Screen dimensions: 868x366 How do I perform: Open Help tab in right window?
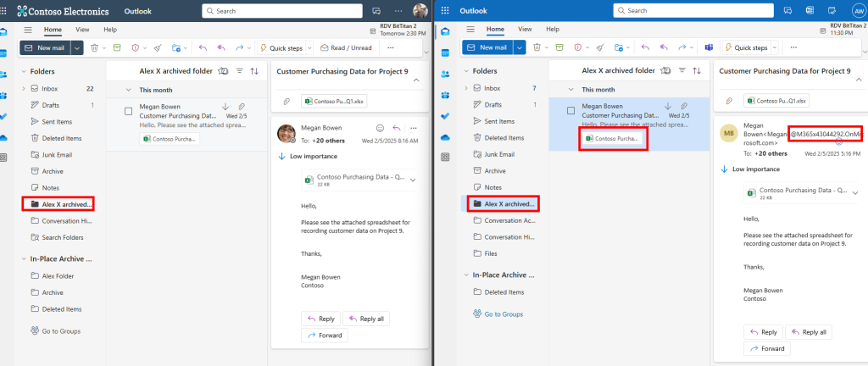[553, 30]
